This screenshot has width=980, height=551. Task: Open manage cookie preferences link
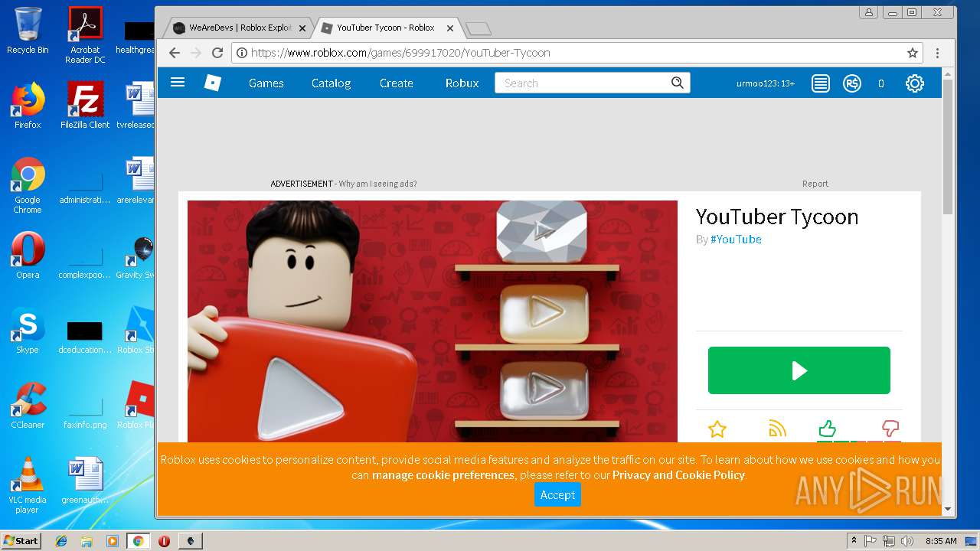(443, 475)
